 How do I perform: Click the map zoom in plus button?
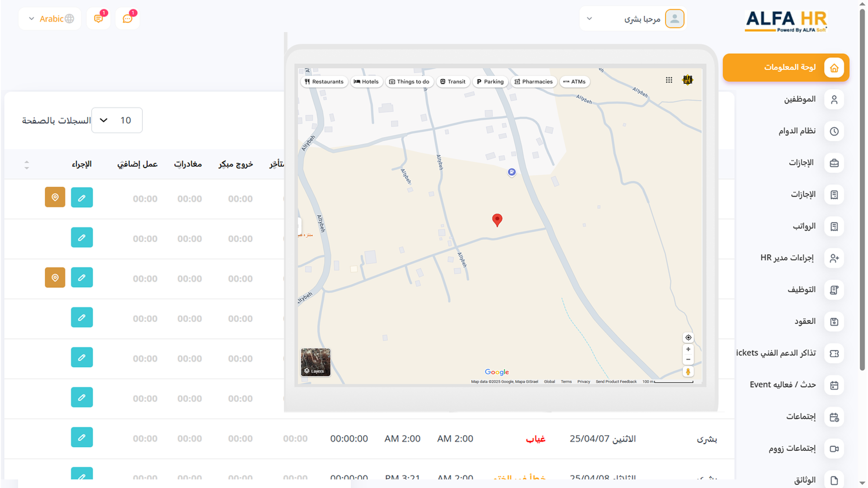(x=688, y=349)
